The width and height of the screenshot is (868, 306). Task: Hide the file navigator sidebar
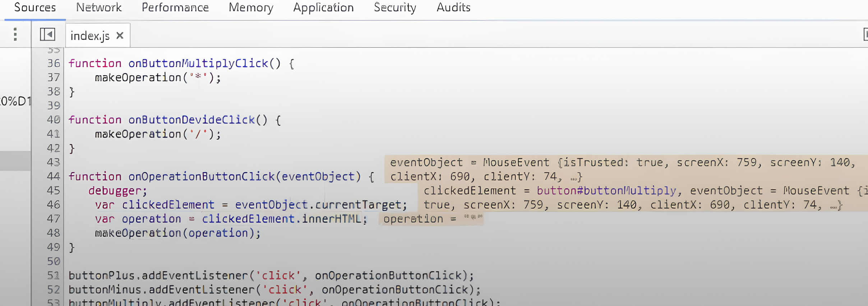click(x=47, y=34)
